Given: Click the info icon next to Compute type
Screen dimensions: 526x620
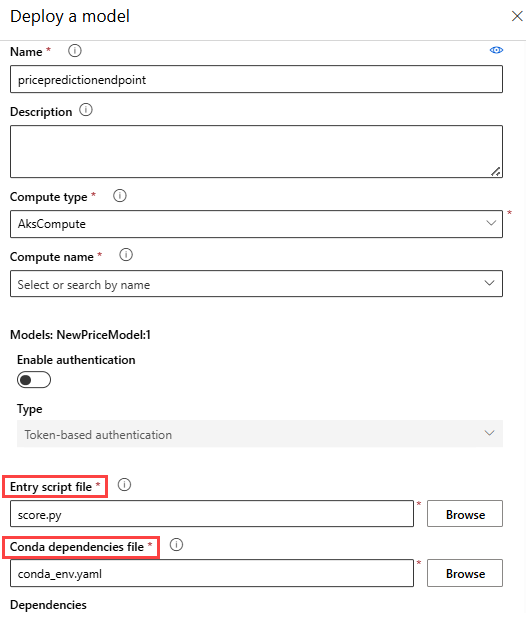Looking at the screenshot, I should (x=120, y=195).
